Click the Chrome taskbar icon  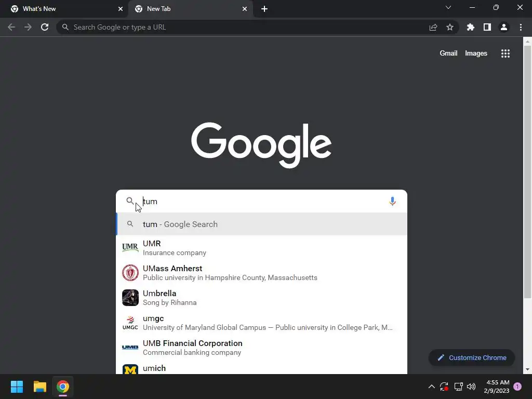(x=63, y=387)
